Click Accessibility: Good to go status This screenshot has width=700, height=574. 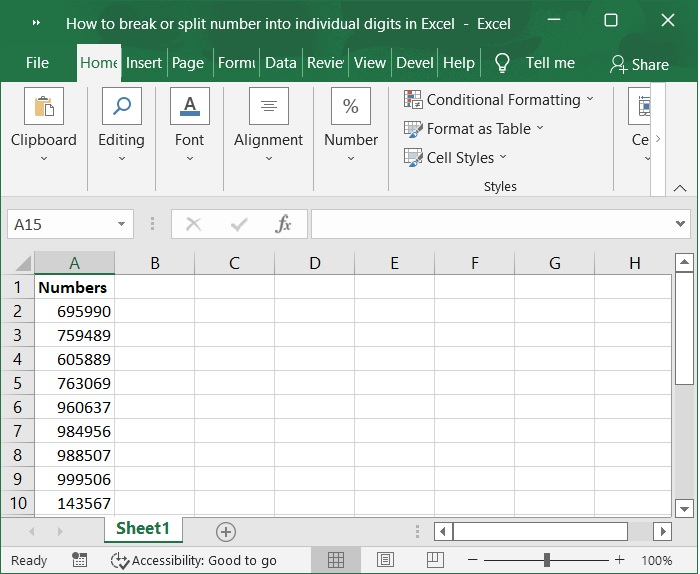(194, 560)
